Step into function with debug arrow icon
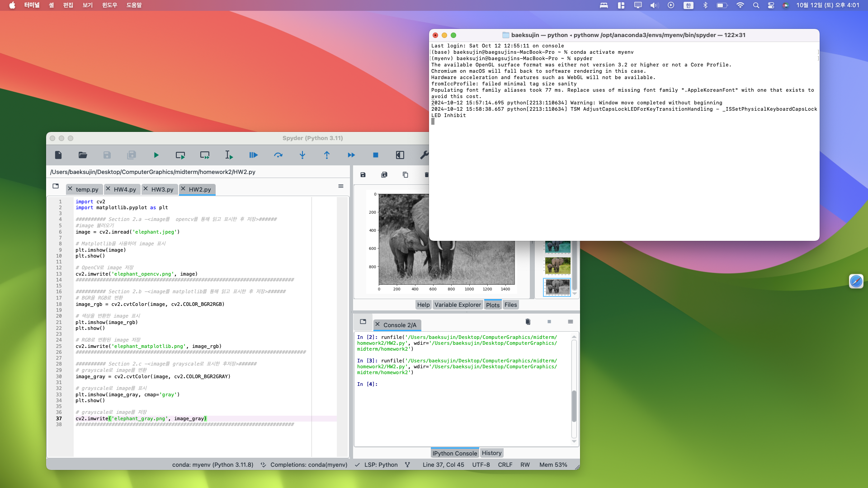Screen dimensions: 868x488 point(302,155)
